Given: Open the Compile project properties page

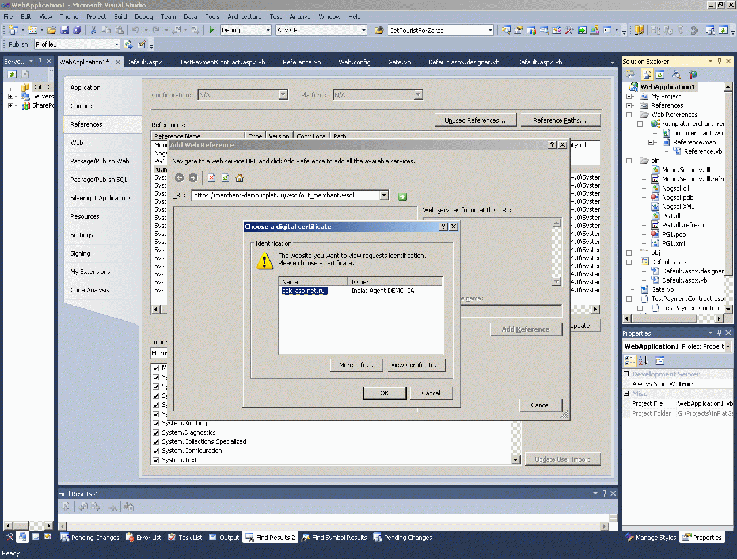Looking at the screenshot, I should tap(81, 106).
